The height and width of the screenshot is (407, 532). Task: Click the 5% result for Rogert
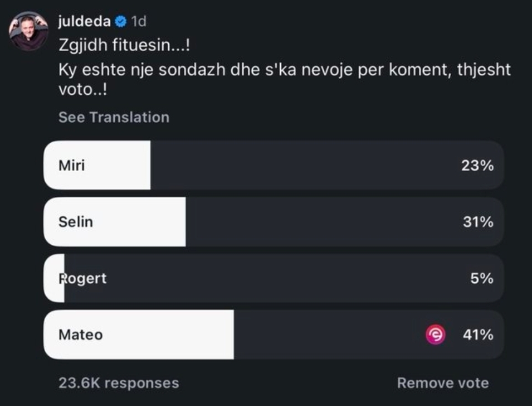[x=482, y=278]
